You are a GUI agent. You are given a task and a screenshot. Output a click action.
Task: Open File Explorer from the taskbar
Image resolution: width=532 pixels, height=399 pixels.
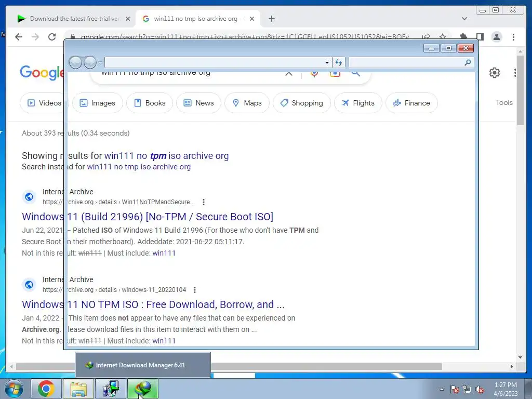(x=78, y=389)
